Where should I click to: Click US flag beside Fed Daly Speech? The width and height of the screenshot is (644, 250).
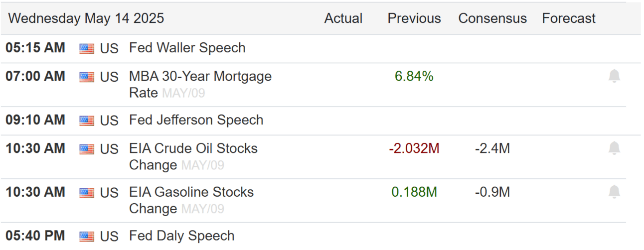[x=87, y=236]
